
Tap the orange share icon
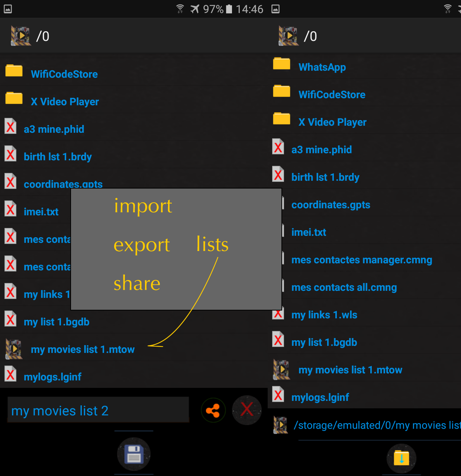click(x=213, y=411)
